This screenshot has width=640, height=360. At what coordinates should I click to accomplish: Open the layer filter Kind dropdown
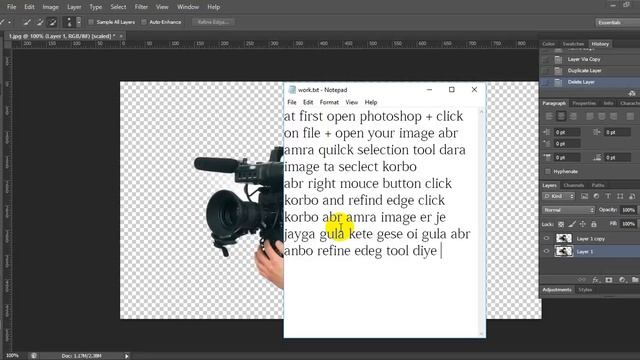[x=558, y=196]
